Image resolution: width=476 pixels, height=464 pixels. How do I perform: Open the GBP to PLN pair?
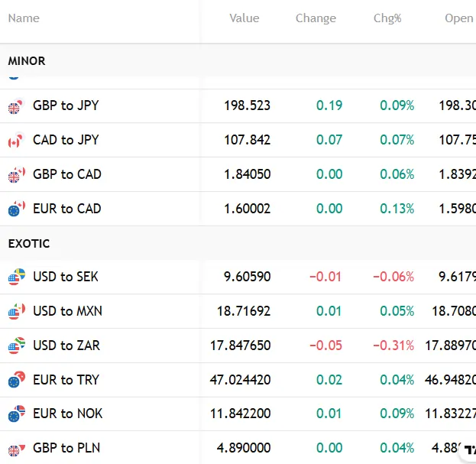point(66,448)
